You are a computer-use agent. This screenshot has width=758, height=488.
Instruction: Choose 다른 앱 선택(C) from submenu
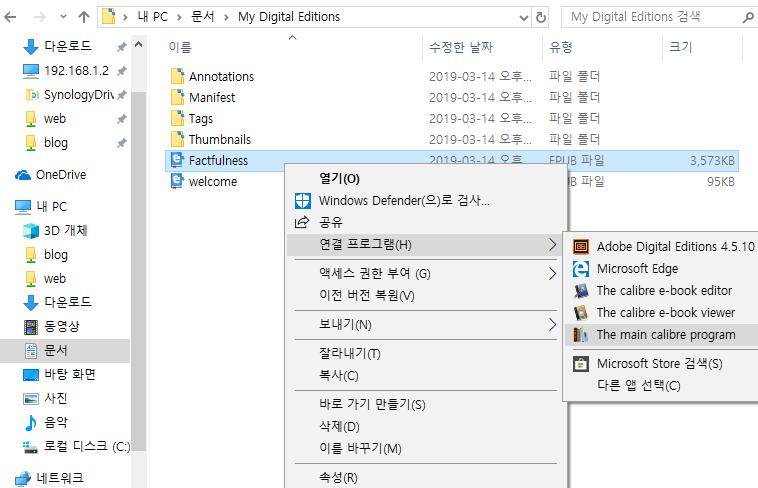click(x=638, y=386)
